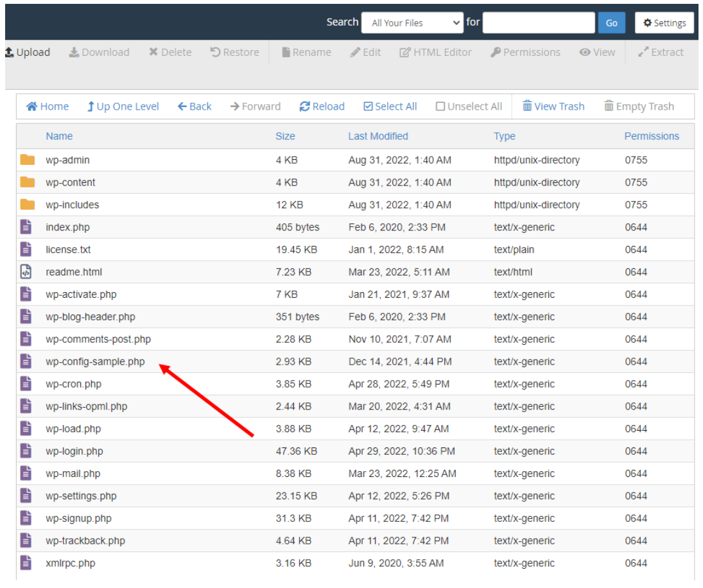Restore a file with the Restore icon
Image resolution: width=703 pixels, height=588 pixels.
pyautogui.click(x=234, y=52)
